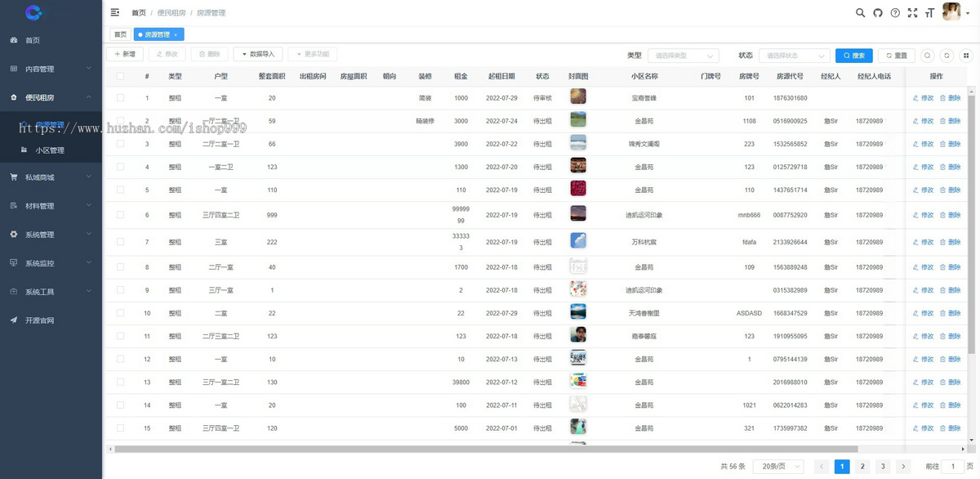
Task: Open the help question-mark icon
Action: coord(895,12)
